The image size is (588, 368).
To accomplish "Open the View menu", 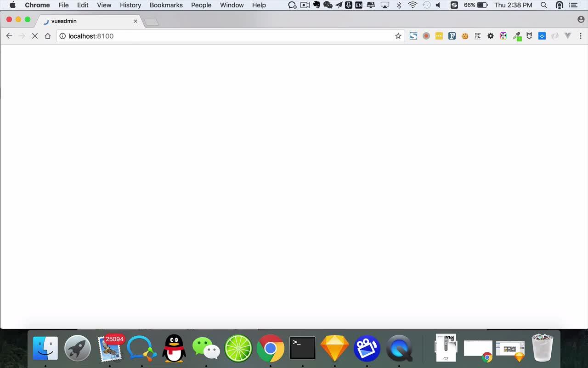I will pos(104,5).
